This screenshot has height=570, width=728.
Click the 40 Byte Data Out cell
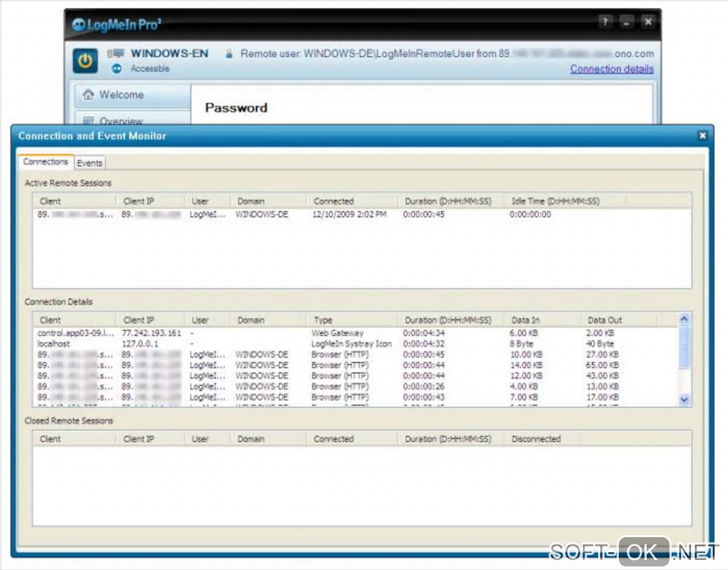(600, 343)
